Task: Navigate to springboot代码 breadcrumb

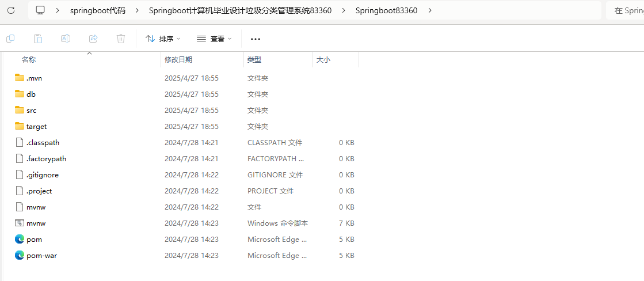Action: coord(97,11)
